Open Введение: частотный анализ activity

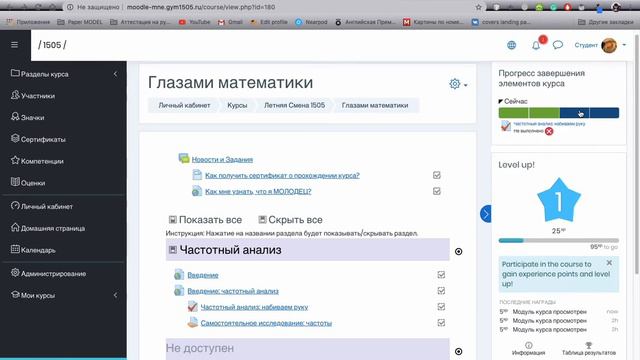click(x=233, y=291)
